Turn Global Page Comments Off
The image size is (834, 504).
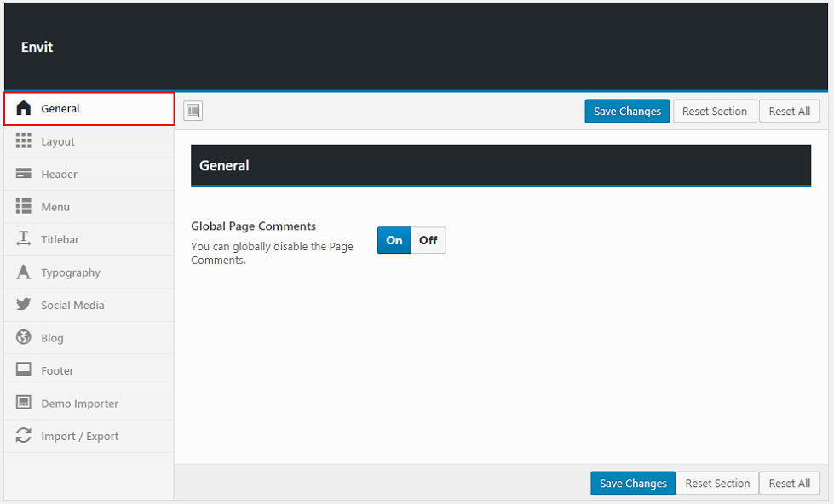(428, 240)
